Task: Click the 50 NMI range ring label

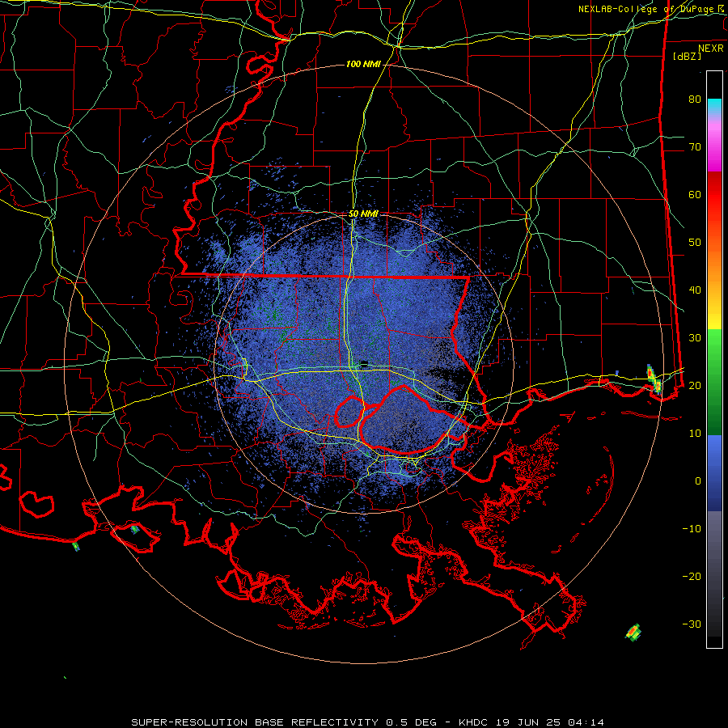Action: 363,214
